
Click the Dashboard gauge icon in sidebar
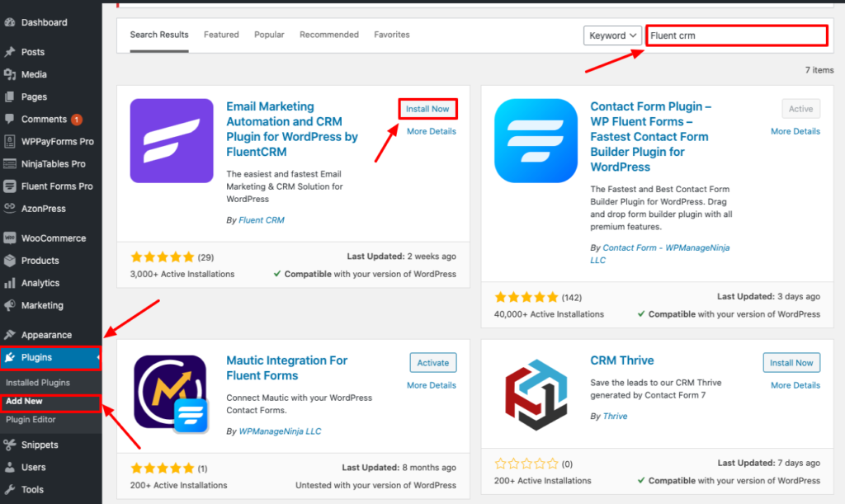pos(10,22)
